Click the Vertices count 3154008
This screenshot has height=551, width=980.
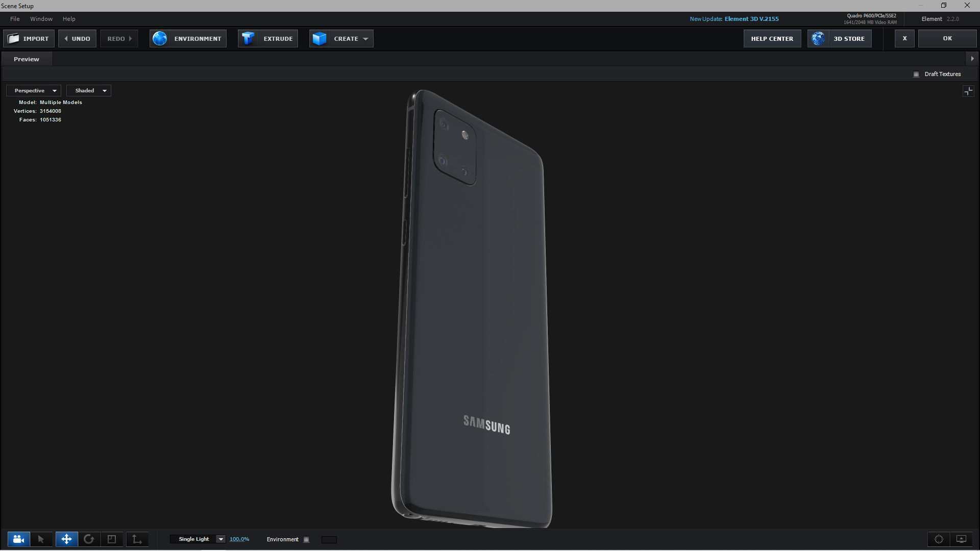pos(51,111)
